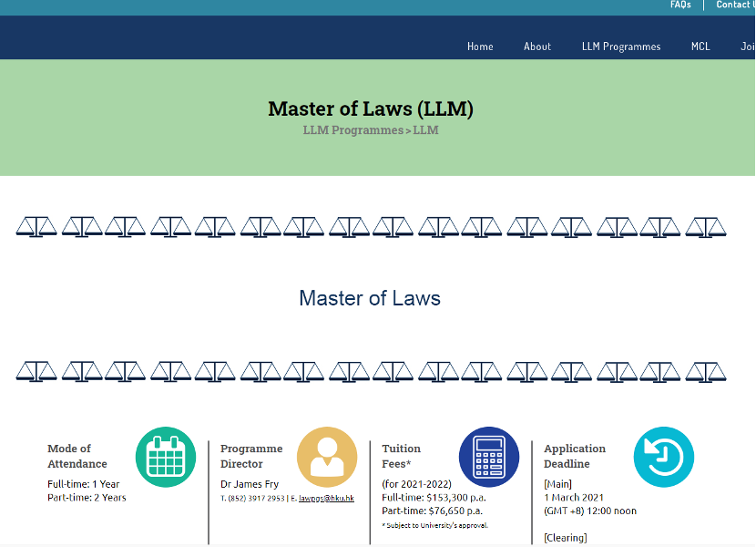The height and width of the screenshot is (547, 756).
Task: Select the Full-time: $153,300 p.a. fee
Action: click(434, 497)
